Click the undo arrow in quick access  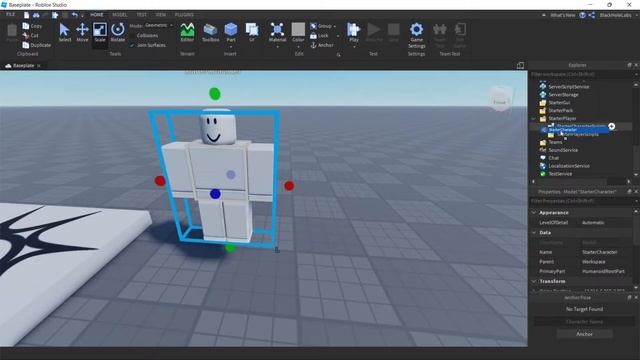point(74,15)
